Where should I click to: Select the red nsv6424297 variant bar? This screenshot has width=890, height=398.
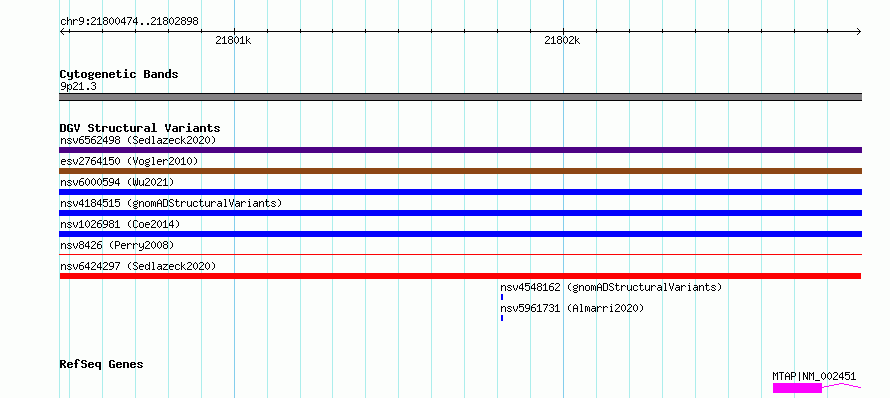point(460,276)
